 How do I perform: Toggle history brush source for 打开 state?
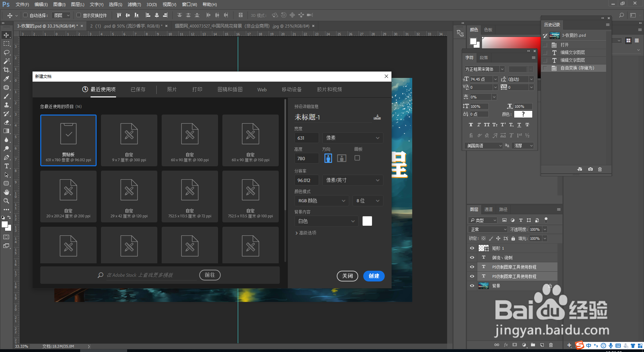pos(545,45)
